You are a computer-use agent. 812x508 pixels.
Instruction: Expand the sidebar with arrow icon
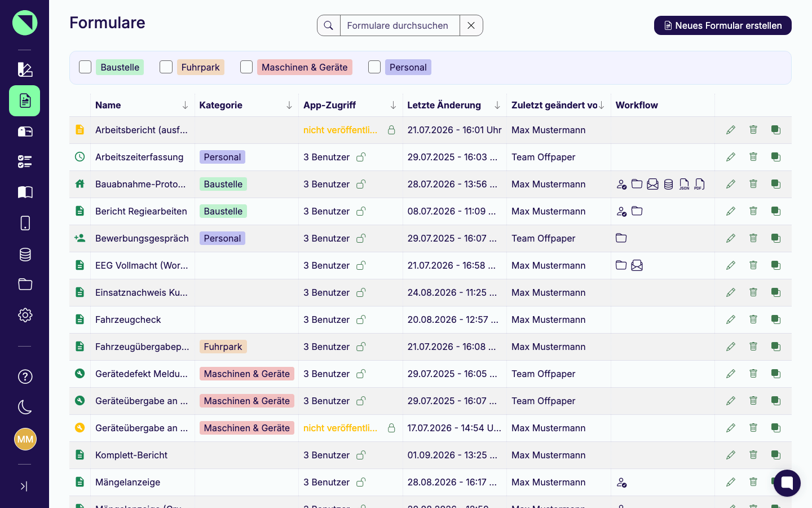tap(24, 486)
